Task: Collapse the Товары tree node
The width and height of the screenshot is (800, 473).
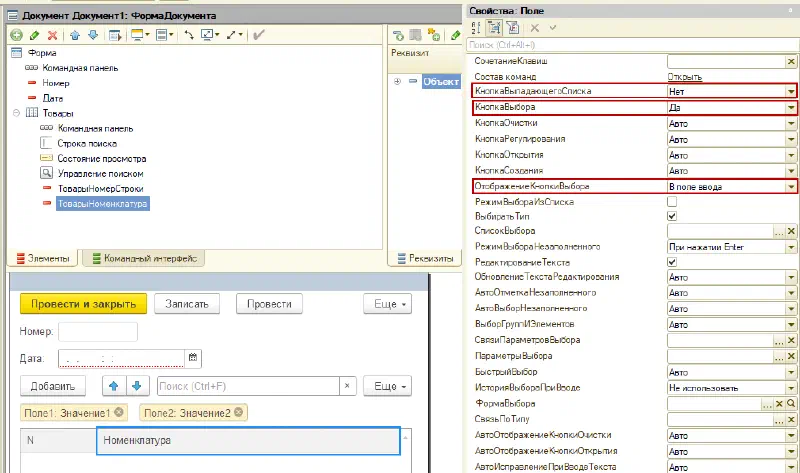Action: (16, 113)
